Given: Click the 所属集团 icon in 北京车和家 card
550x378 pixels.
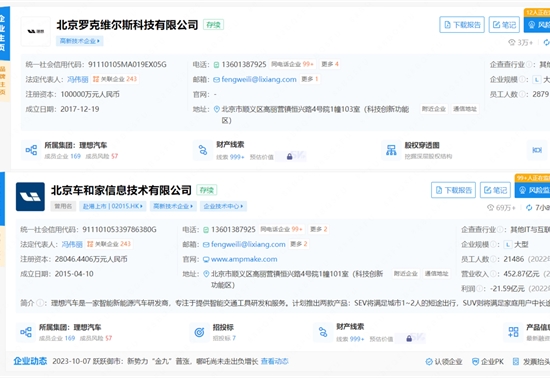Looking at the screenshot, I should [26, 332].
